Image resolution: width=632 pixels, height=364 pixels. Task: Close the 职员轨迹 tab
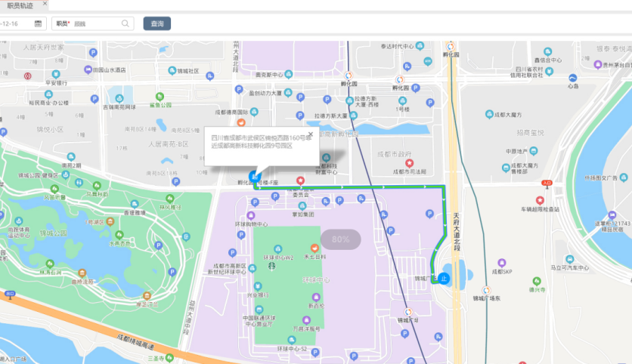[45, 4]
